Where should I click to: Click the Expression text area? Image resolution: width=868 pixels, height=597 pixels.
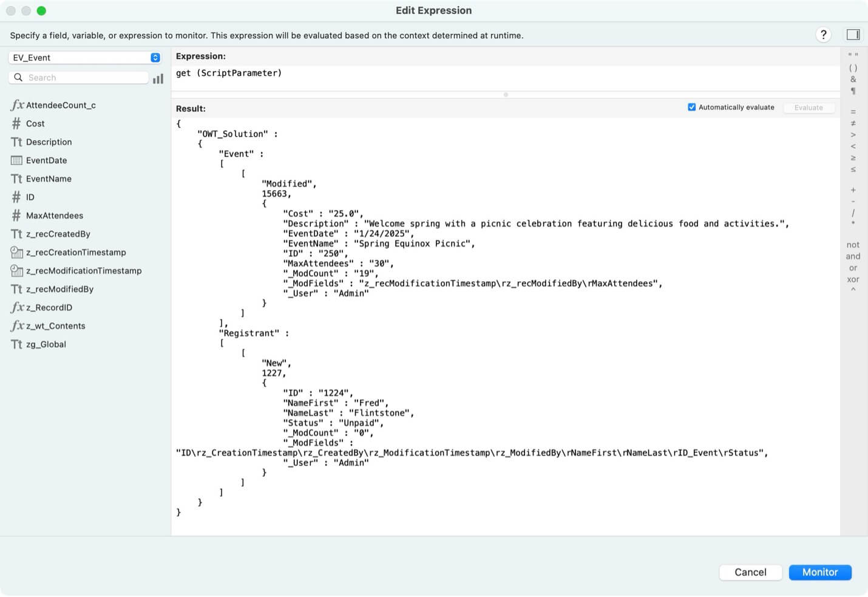coord(505,78)
